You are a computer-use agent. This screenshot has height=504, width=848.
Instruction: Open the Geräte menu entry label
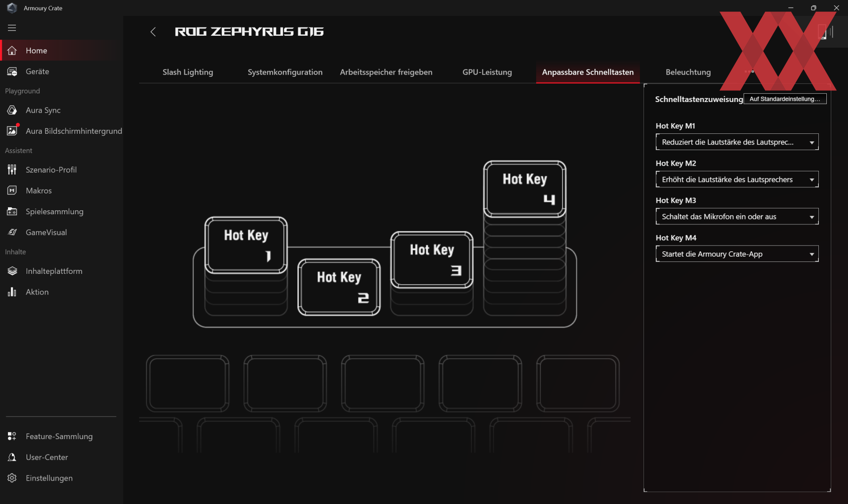coord(37,71)
